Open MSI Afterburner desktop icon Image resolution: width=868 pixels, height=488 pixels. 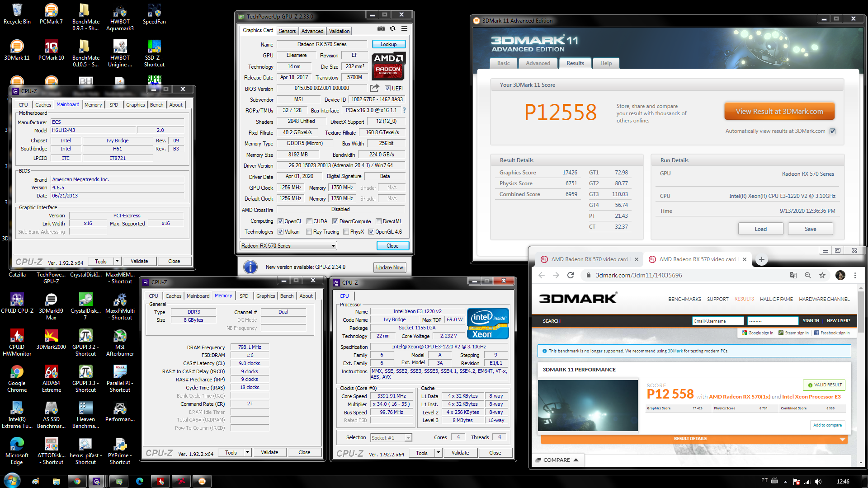[x=120, y=343]
